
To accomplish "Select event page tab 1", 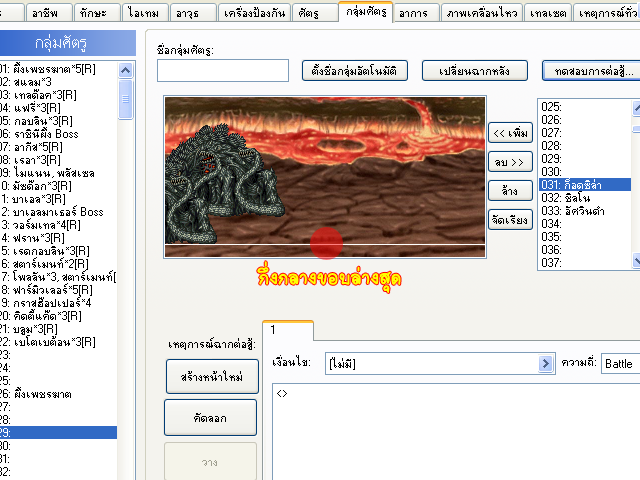I will click(288, 330).
